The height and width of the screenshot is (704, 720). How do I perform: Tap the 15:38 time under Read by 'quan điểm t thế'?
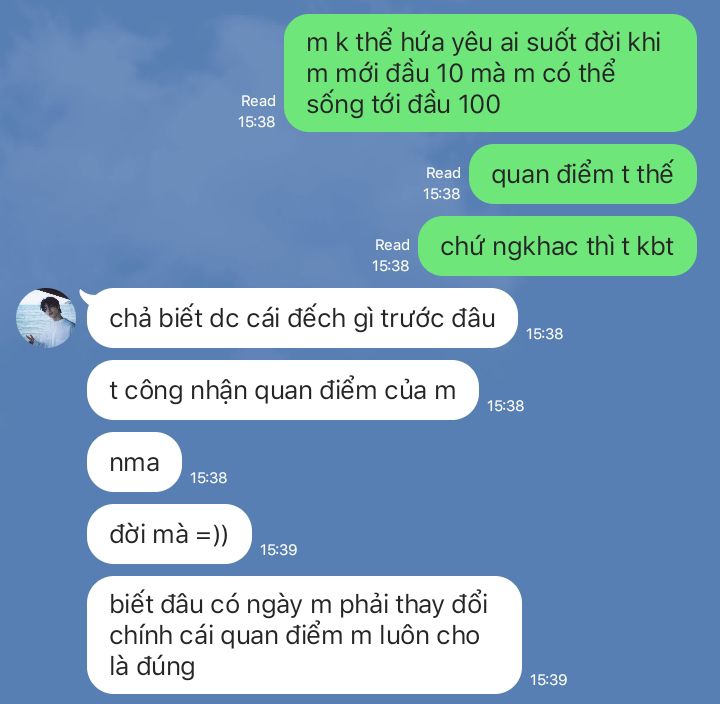click(441, 194)
